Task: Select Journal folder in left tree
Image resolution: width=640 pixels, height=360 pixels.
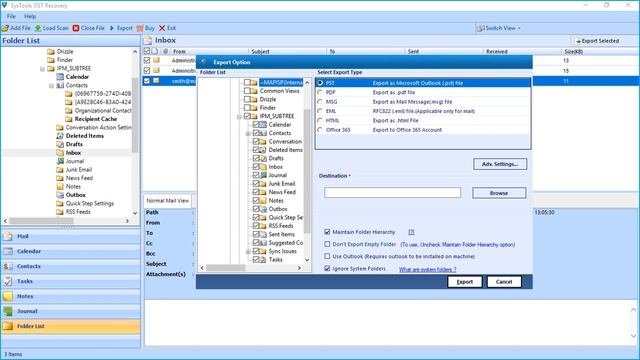Action: (75, 161)
